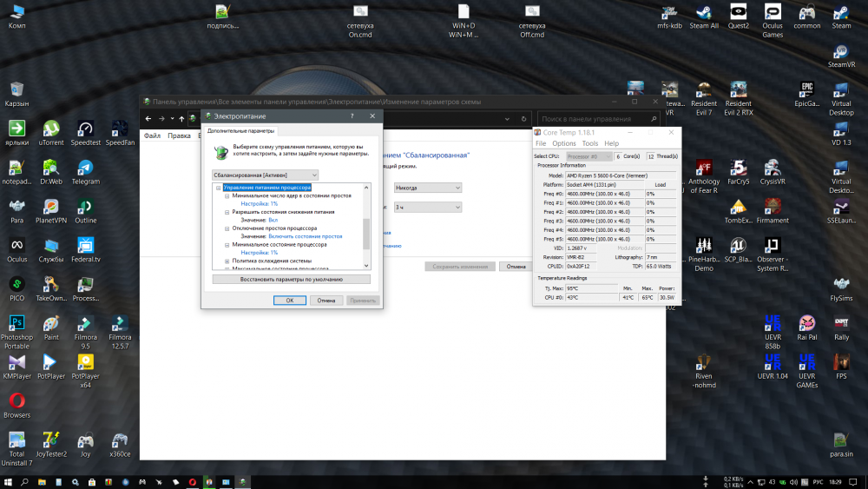Collapse the Управление питанием процессора node

tap(218, 188)
